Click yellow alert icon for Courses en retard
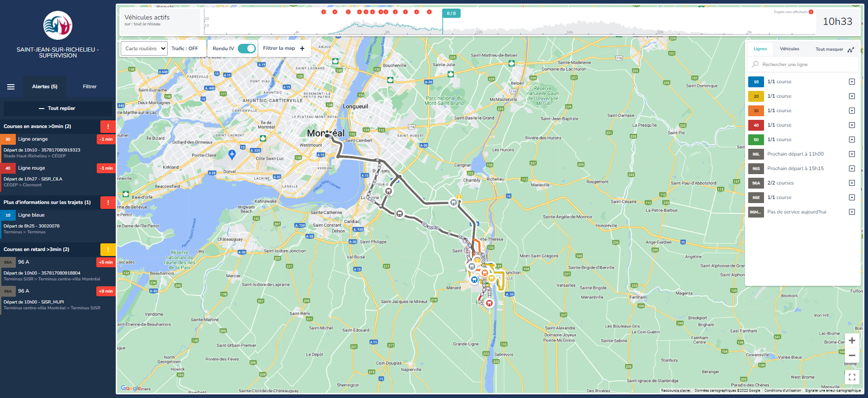This screenshot has height=398, width=868. click(108, 250)
